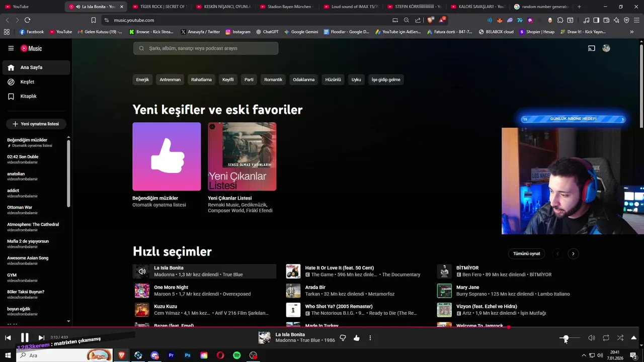Click the Brave Shields lion icon
This screenshot has height=362, width=644.
[x=430, y=20]
